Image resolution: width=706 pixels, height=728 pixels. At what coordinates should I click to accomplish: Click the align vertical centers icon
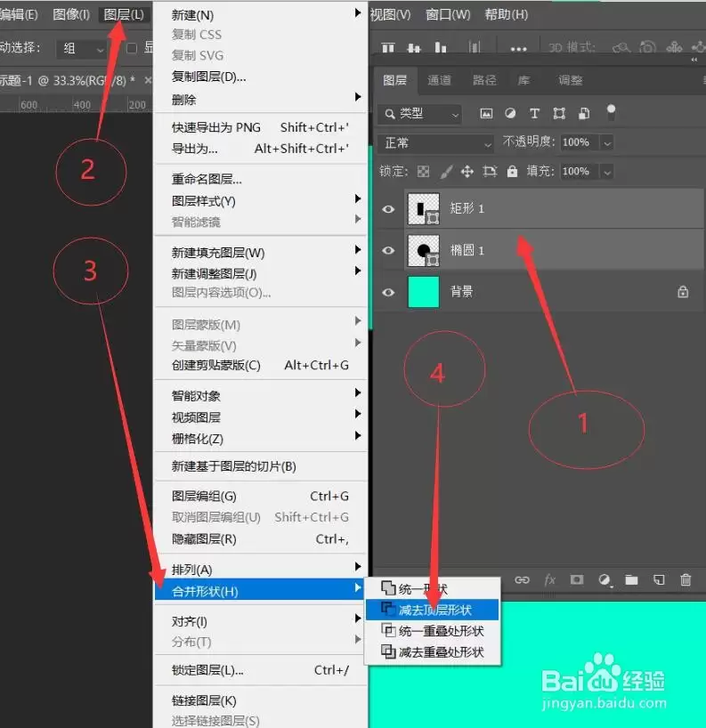(414, 47)
